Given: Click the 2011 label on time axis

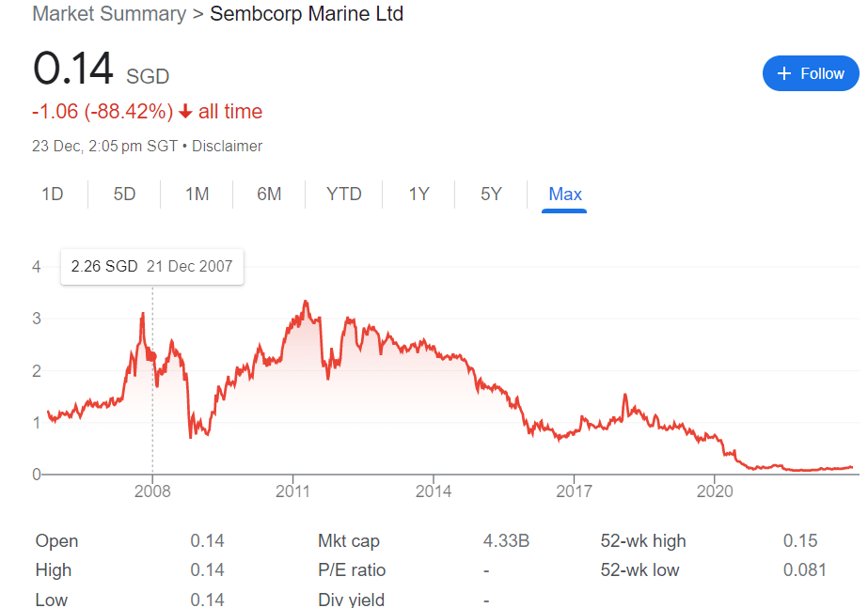Looking at the screenshot, I should (292, 491).
